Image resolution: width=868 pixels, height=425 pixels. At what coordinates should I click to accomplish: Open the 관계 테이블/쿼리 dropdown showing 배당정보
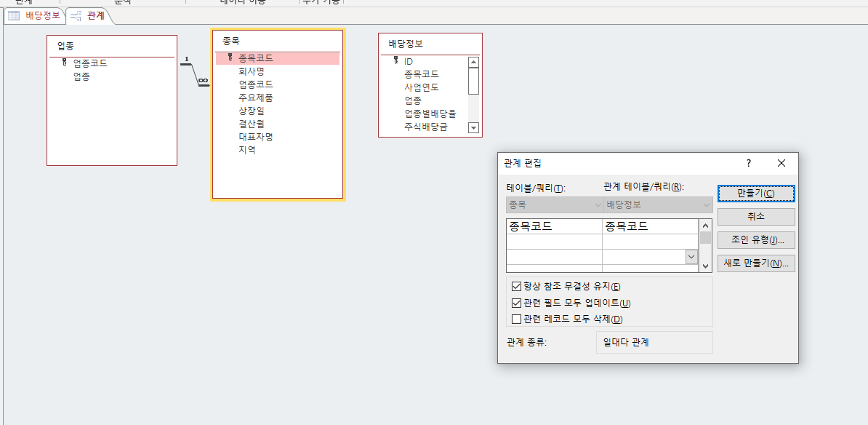pos(658,205)
